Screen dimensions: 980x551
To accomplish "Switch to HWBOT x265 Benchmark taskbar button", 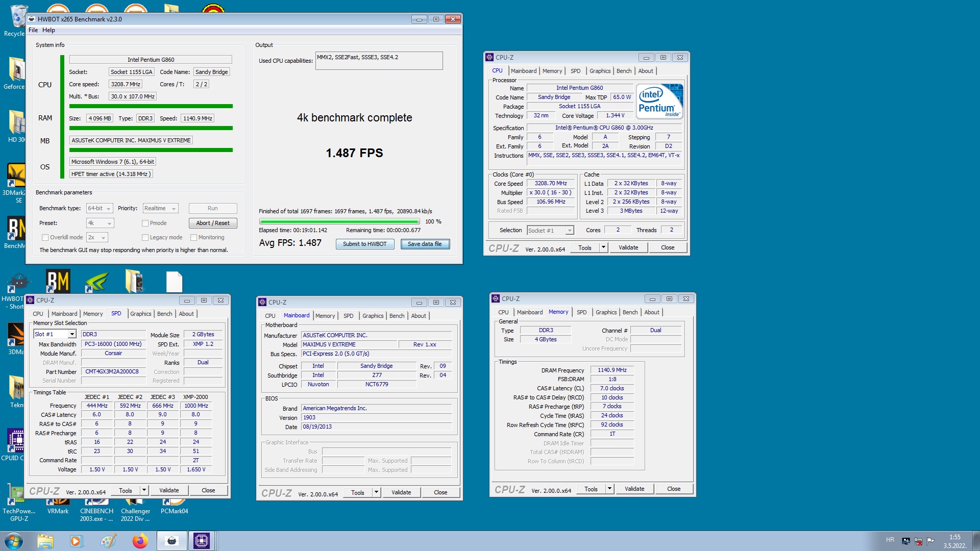I will [171, 541].
